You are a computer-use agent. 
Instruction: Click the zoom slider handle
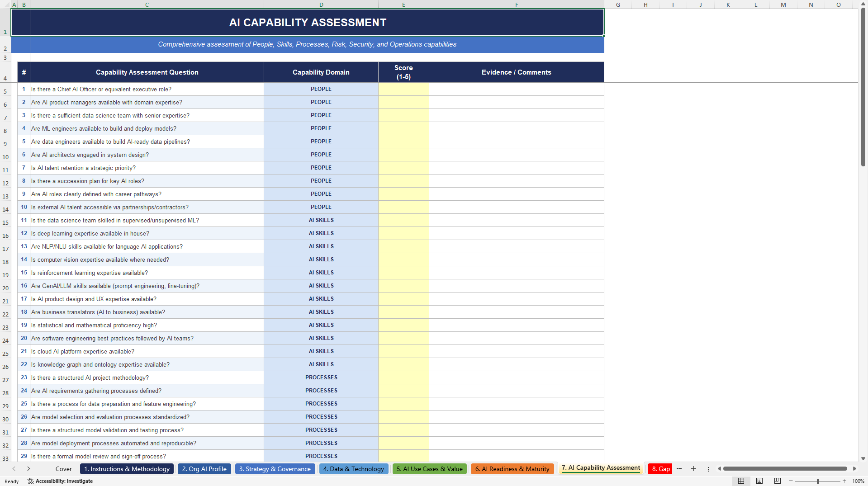click(818, 481)
